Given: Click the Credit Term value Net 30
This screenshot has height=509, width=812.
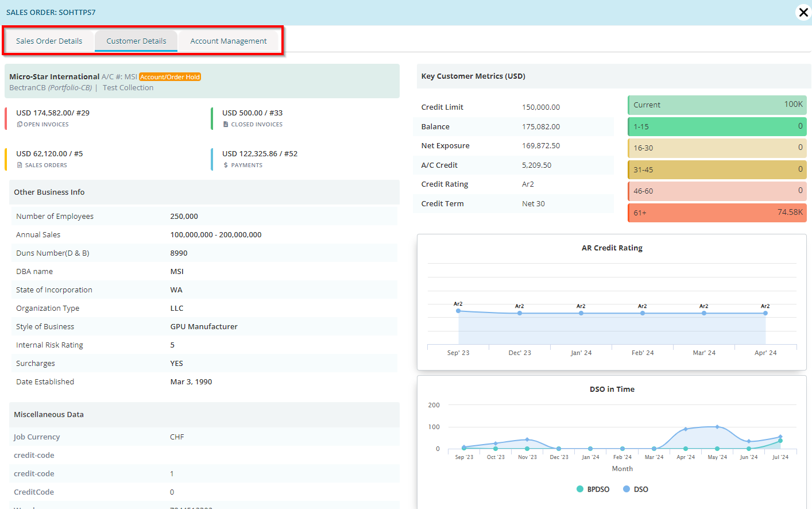Looking at the screenshot, I should (533, 203).
